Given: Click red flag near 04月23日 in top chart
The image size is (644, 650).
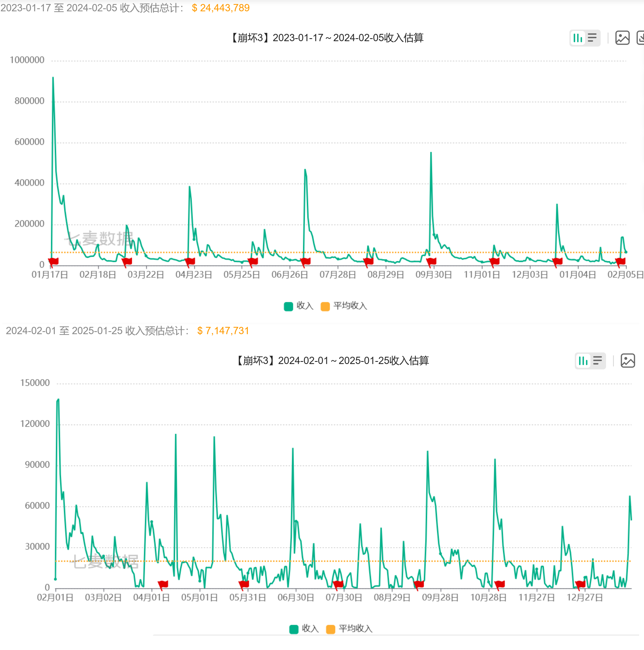Looking at the screenshot, I should [x=190, y=261].
